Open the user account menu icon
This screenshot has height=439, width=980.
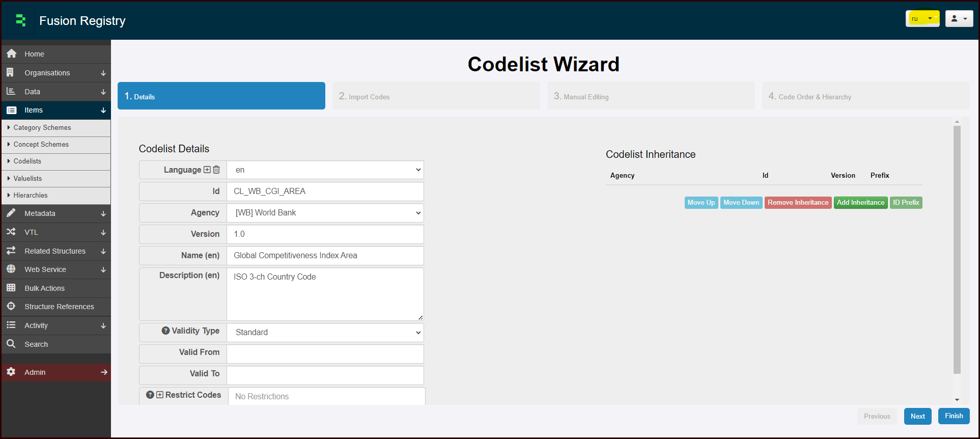tap(959, 19)
